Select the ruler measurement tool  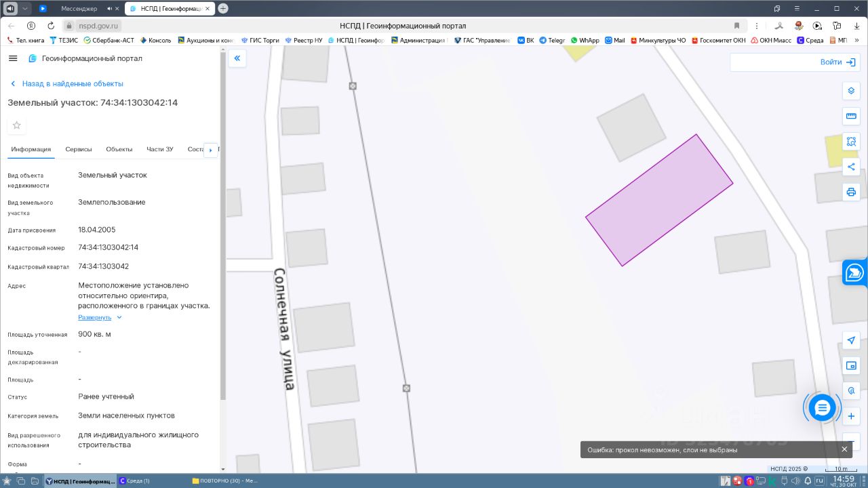coord(851,116)
